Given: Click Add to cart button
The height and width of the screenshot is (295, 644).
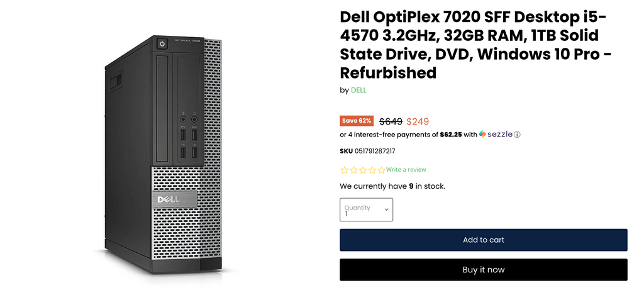Looking at the screenshot, I should 483,240.
